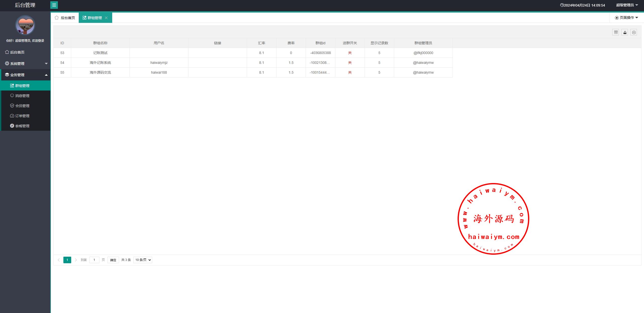
Task: Open 套餐管理 in sidebar
Action: point(22,126)
